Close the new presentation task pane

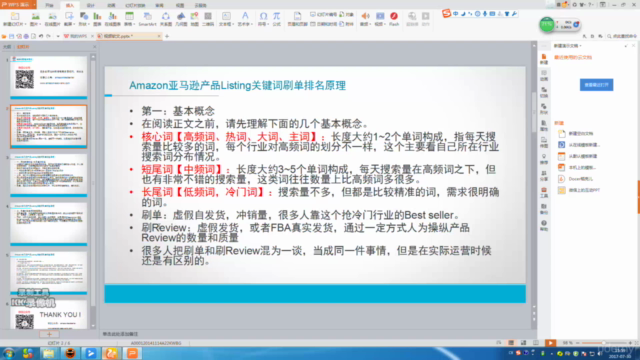(633, 46)
